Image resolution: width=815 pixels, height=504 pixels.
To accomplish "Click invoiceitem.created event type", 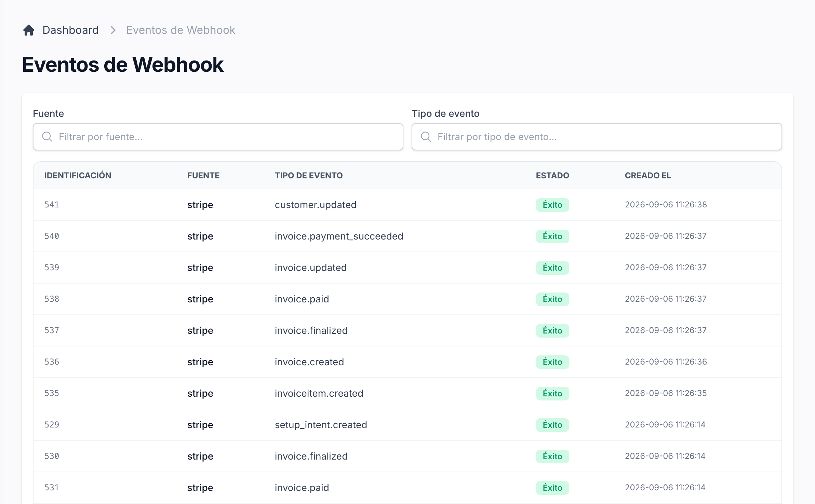I will (319, 393).
